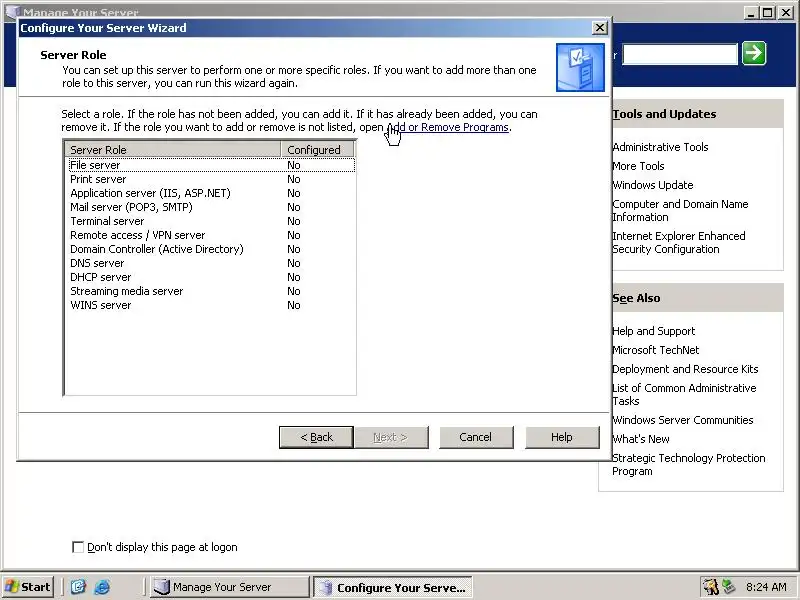Click the Configure Your Server wizard header icon
800x600 pixels.
tap(580, 67)
